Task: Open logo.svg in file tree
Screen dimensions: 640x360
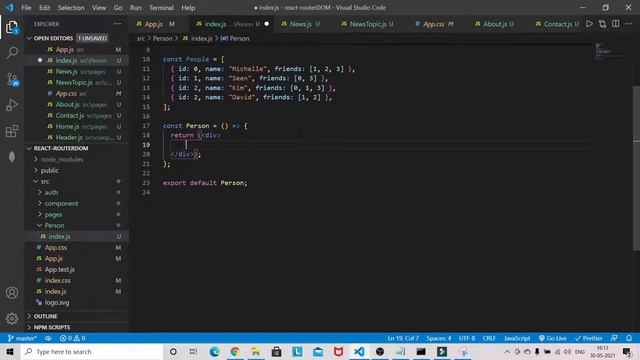Action: (x=57, y=302)
